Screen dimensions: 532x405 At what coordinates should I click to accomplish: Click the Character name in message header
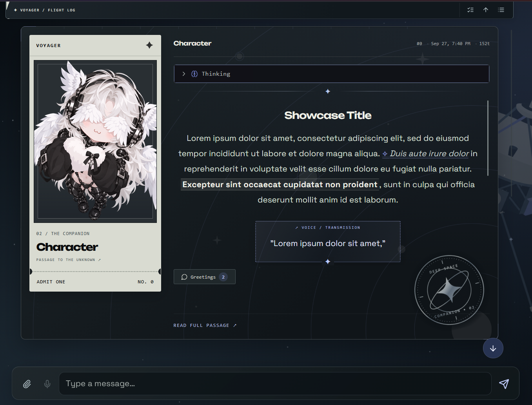tap(192, 43)
